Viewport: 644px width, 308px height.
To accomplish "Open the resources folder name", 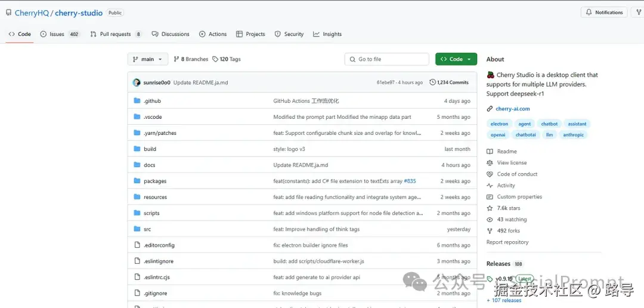I will [x=155, y=197].
